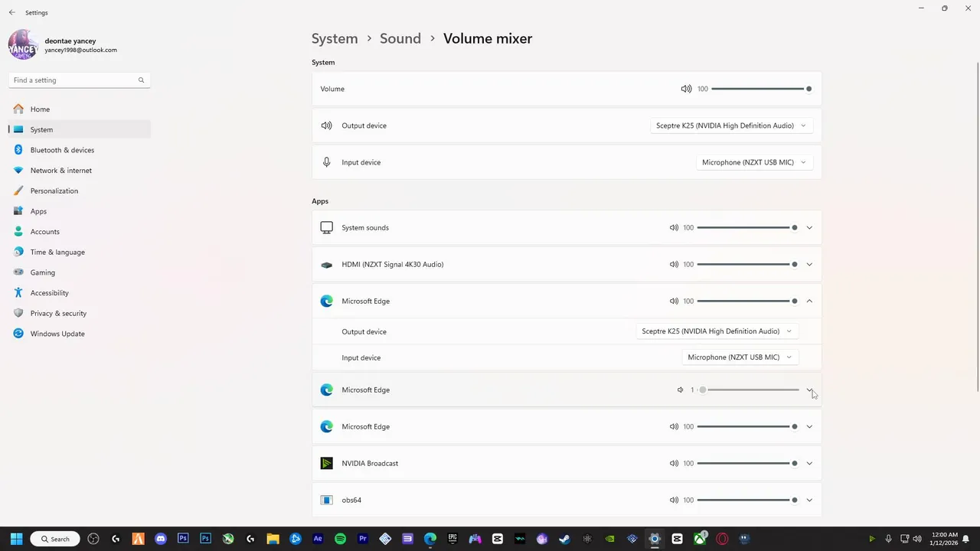Expand the System sounds row
This screenshot has width=980, height=551.
point(809,227)
